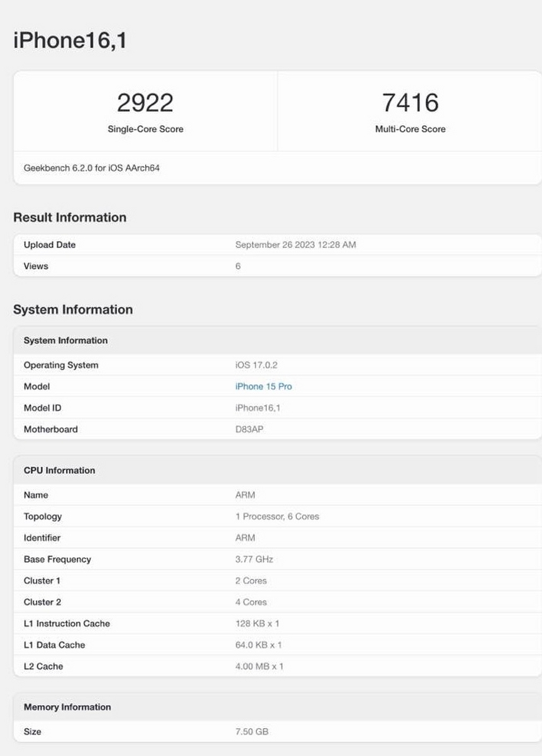The width and height of the screenshot is (542, 756).
Task: Select the 4.00 MB x 1 value
Action: (259, 666)
